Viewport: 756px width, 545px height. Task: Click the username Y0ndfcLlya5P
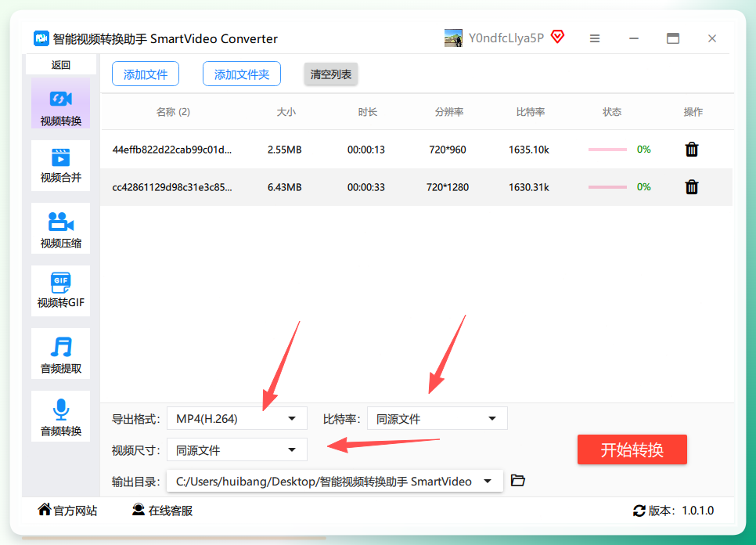pyautogui.click(x=506, y=38)
